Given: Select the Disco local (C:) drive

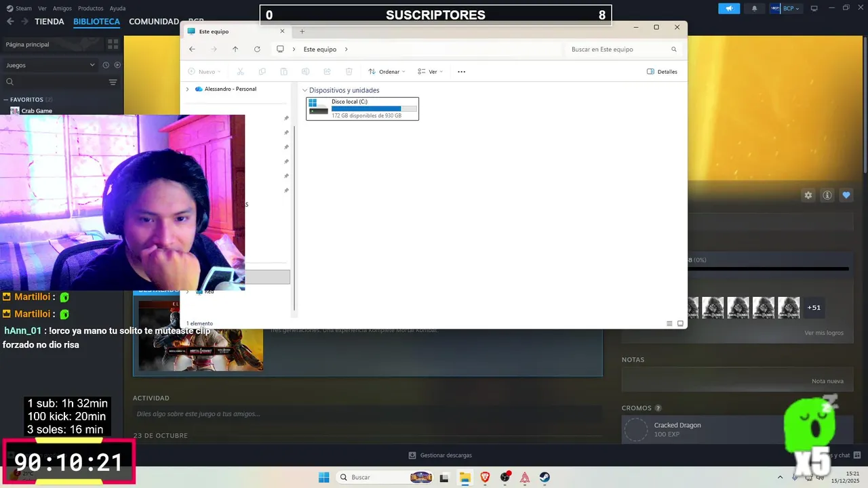Looking at the screenshot, I should click(x=362, y=108).
